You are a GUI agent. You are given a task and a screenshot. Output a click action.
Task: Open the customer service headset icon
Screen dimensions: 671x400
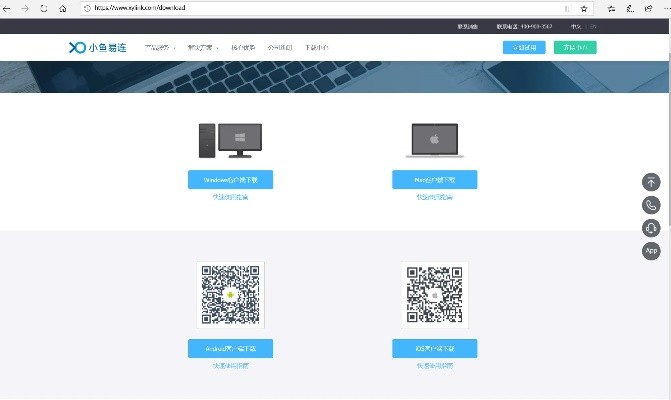pyautogui.click(x=651, y=228)
